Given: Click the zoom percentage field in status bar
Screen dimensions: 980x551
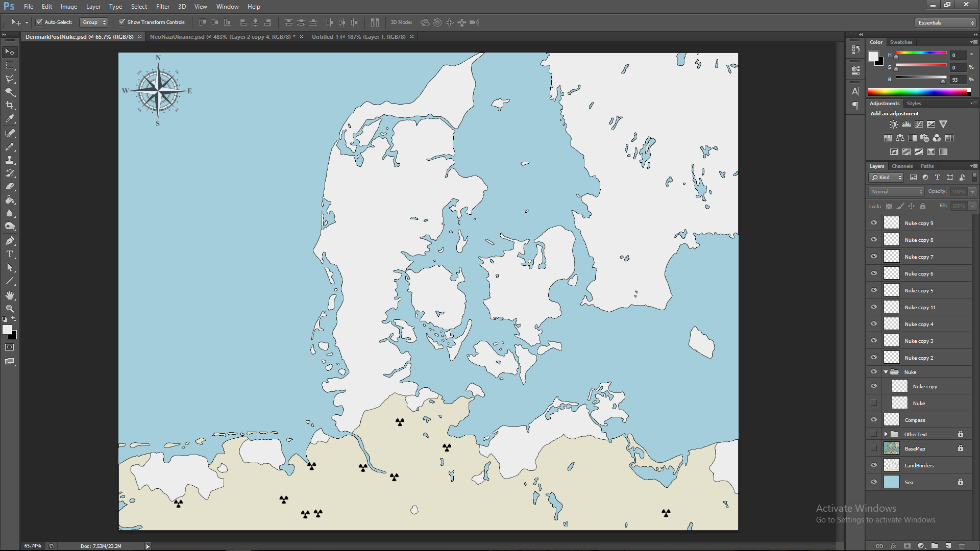Looking at the screenshot, I should pyautogui.click(x=33, y=546).
